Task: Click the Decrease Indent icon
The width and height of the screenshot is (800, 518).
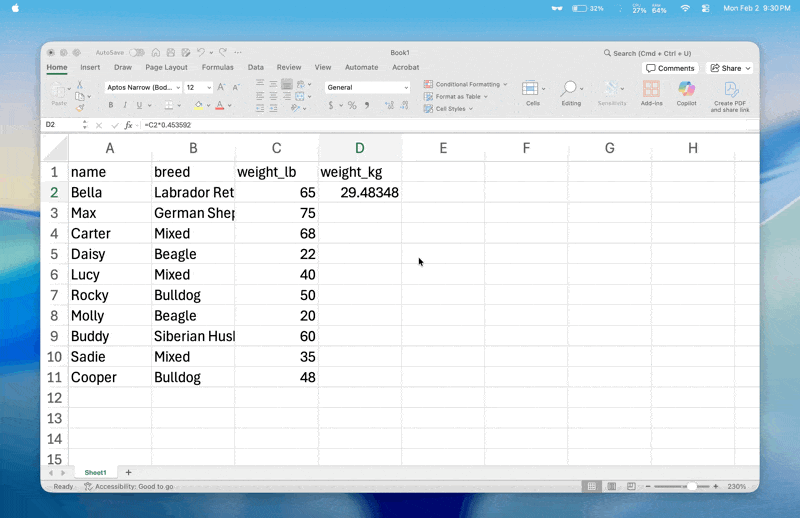Action: point(260,108)
